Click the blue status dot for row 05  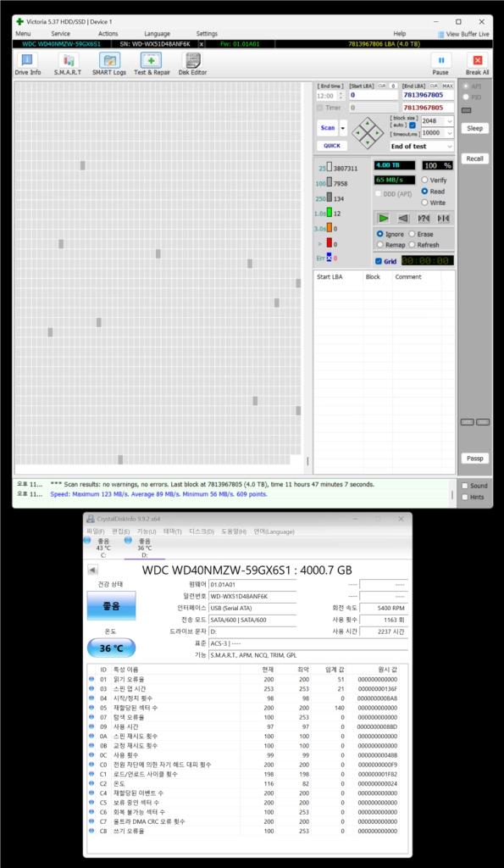click(91, 708)
